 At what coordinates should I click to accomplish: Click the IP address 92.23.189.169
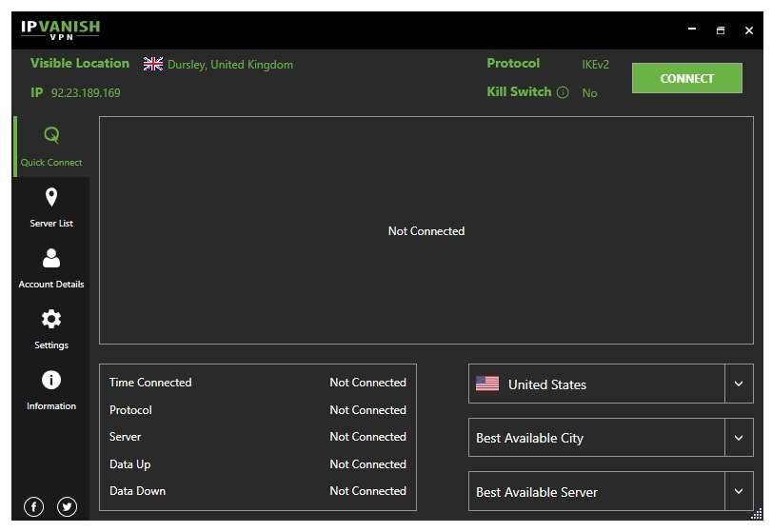tap(86, 92)
